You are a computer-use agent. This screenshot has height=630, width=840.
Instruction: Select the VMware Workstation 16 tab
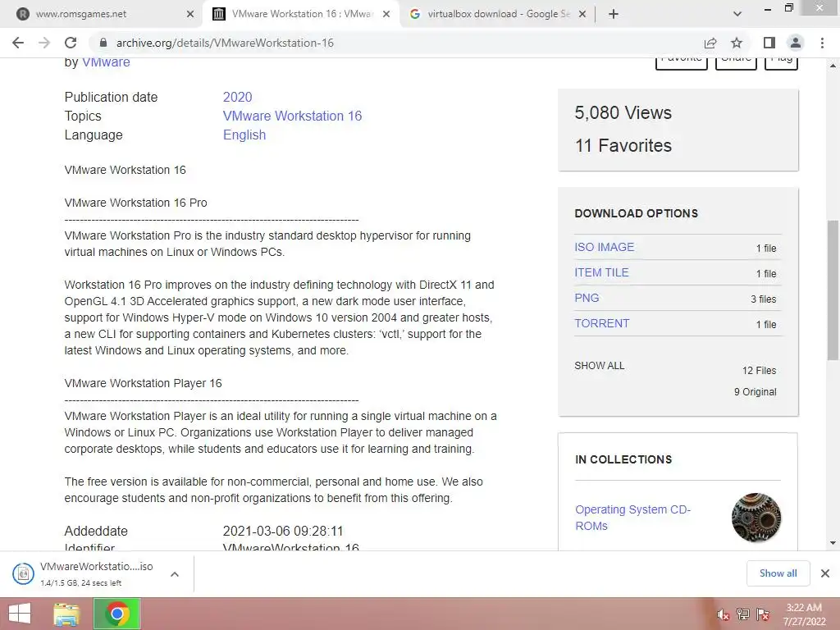click(300, 14)
